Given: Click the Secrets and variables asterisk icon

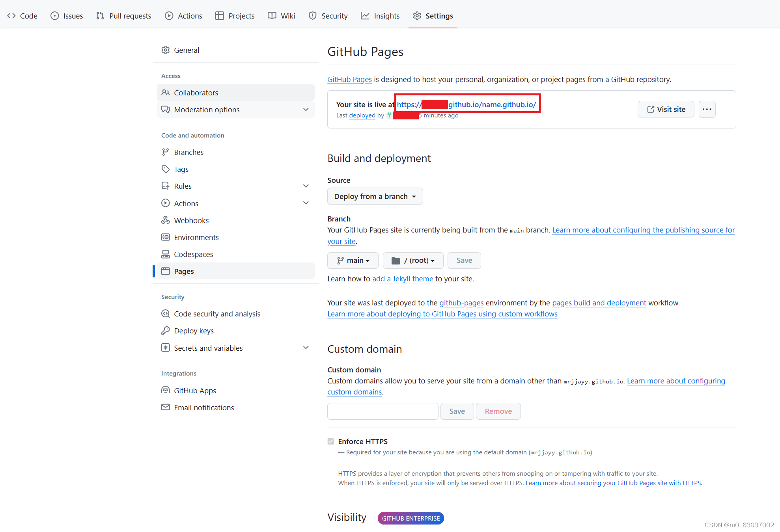Looking at the screenshot, I should point(166,348).
